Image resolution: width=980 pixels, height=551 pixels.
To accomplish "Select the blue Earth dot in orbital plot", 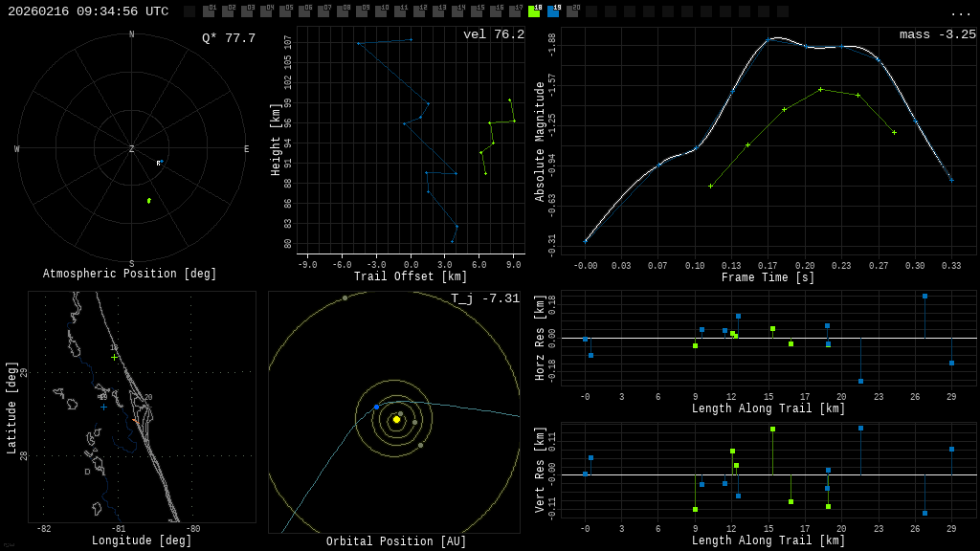I will [376, 408].
